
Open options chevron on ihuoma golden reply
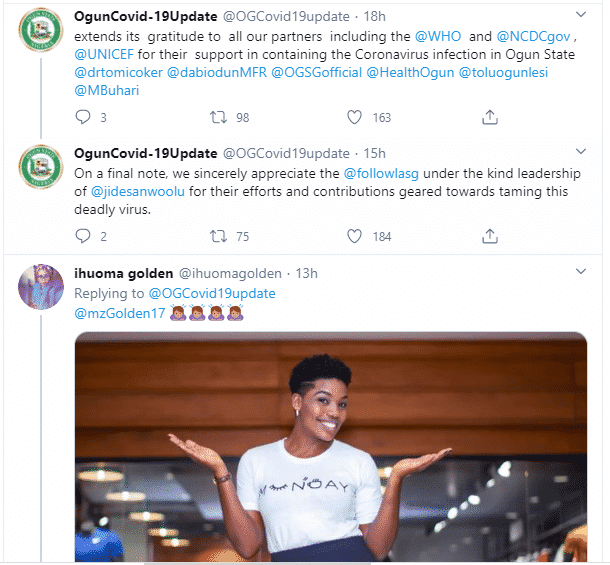tap(578, 273)
